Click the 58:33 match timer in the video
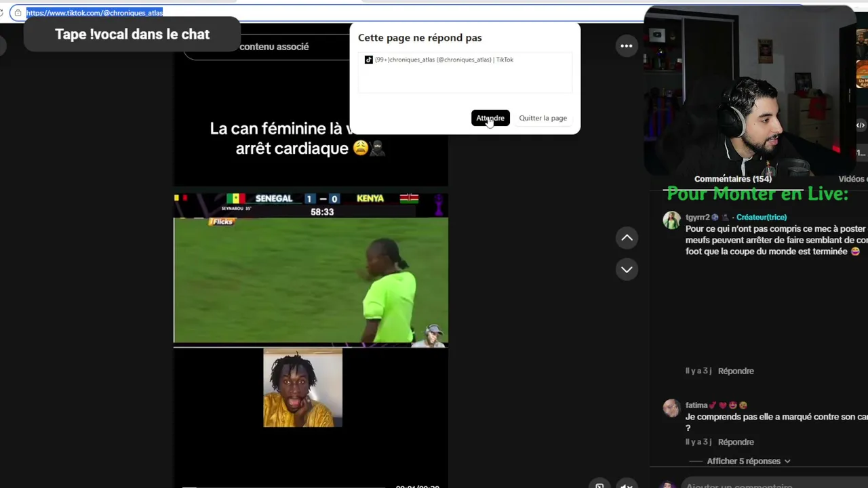 [x=322, y=212]
